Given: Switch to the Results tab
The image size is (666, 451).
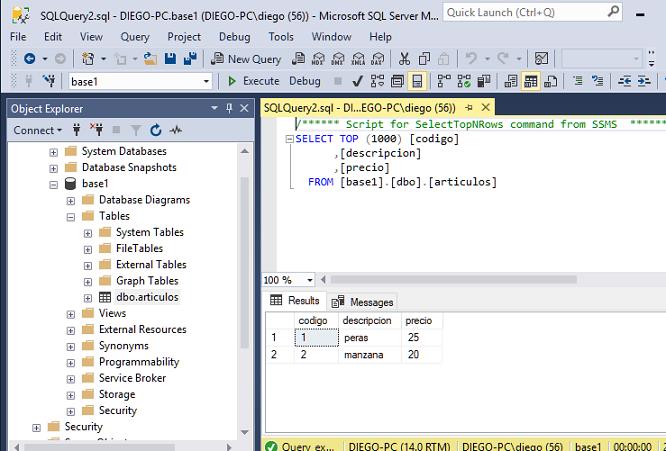Looking at the screenshot, I should point(295,301).
